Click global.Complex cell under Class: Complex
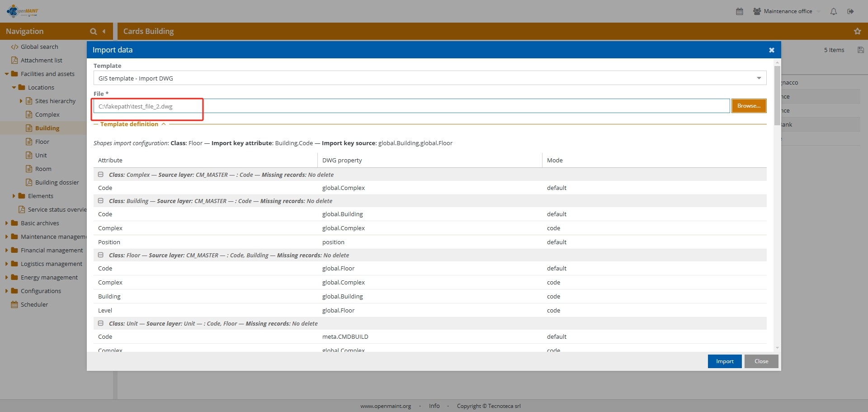 [344, 188]
